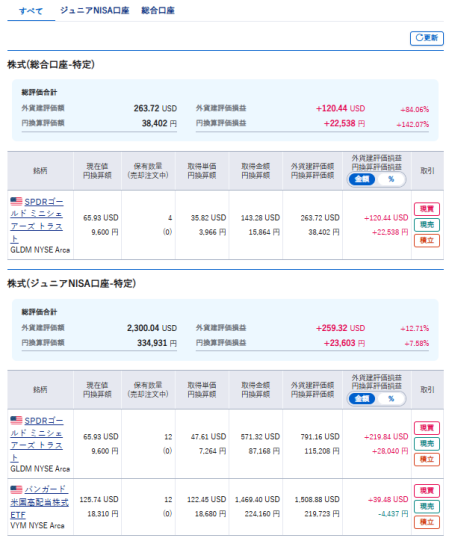Click the 更新 refresh button
The width and height of the screenshot is (449, 538).
point(426,38)
